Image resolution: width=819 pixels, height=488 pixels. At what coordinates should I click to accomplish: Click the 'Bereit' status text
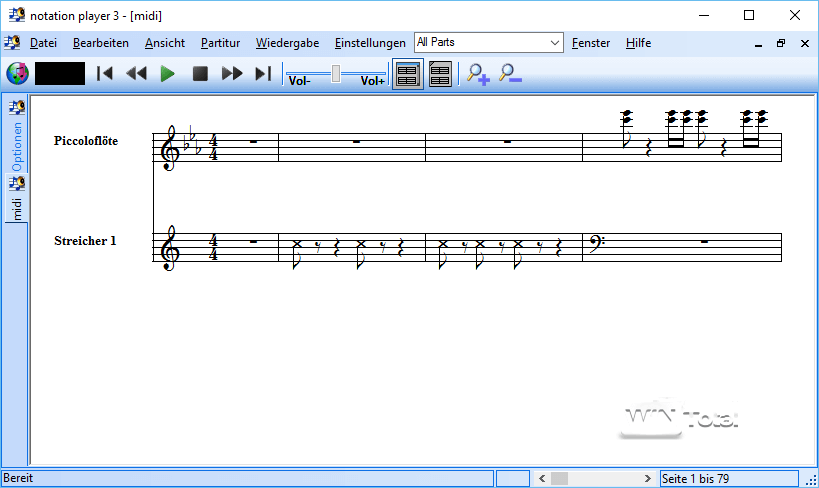(18, 478)
